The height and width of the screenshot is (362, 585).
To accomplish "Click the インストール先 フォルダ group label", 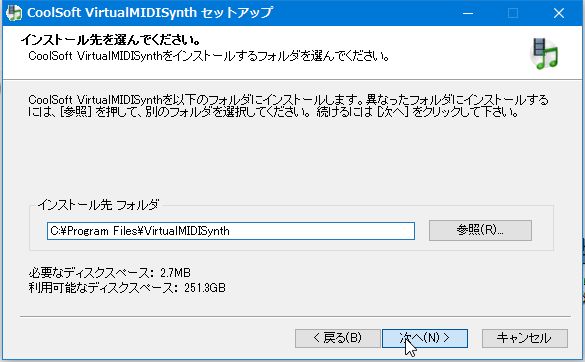I will 98,205.
